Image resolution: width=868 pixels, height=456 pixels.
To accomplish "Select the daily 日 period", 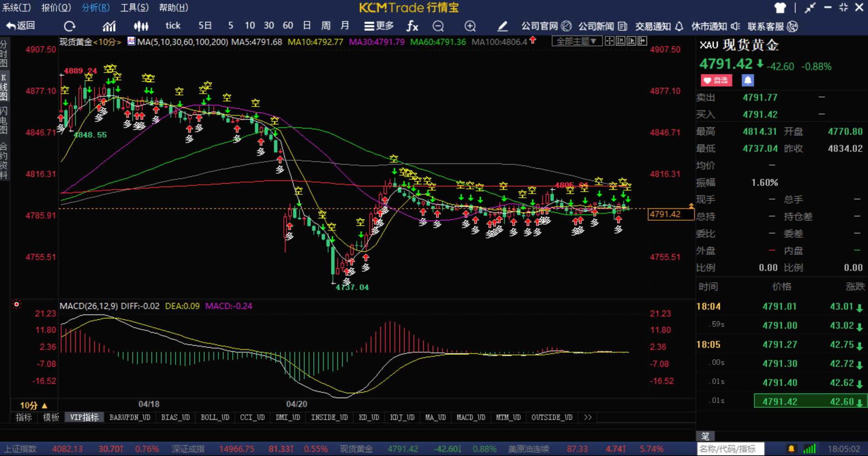I will [x=307, y=26].
